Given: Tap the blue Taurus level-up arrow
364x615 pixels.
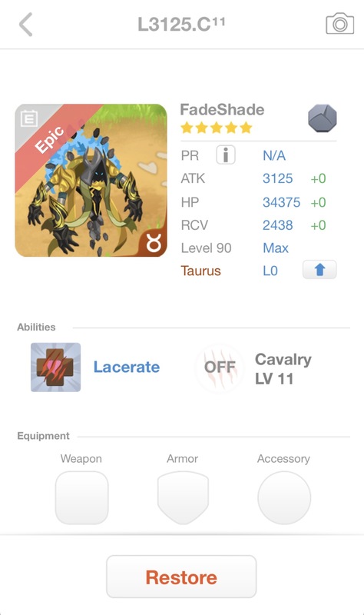Looking at the screenshot, I should coord(319,270).
